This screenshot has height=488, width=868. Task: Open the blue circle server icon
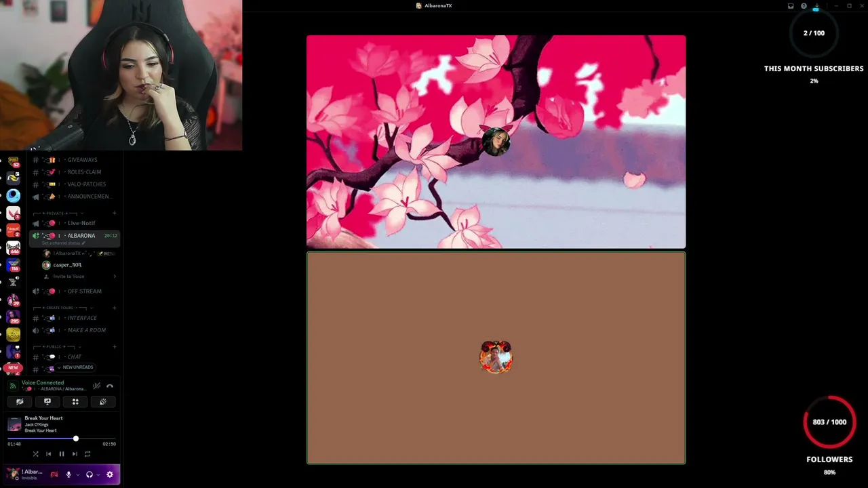tap(13, 196)
